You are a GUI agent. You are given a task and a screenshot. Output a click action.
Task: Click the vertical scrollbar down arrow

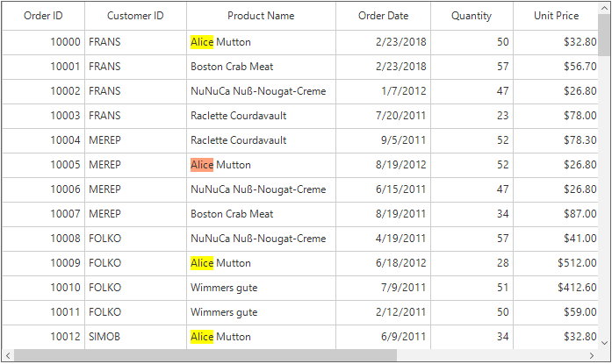coord(604,343)
